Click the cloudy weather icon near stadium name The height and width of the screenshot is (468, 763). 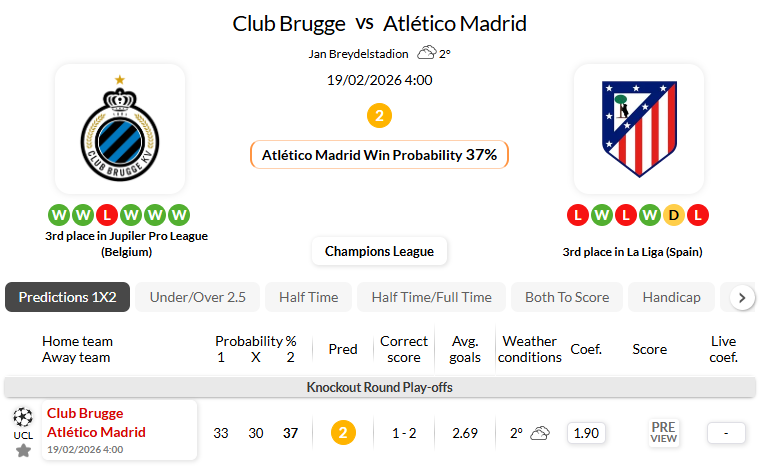[x=427, y=53]
